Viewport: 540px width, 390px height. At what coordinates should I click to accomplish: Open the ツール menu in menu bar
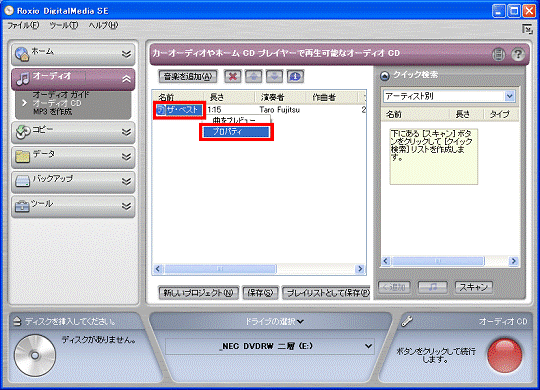pos(64,25)
